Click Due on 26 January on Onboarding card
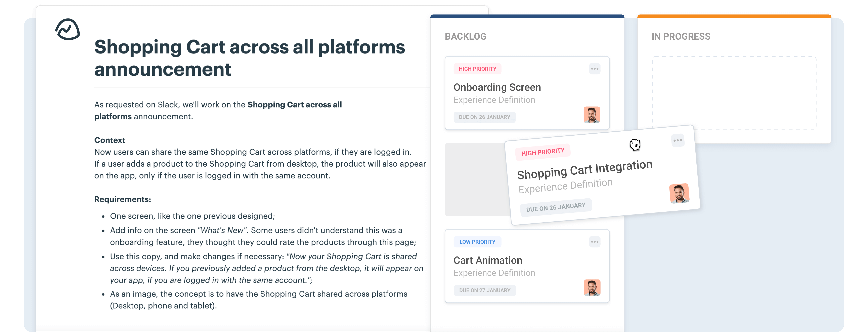Viewport: 868px width, 332px height. pos(484,117)
